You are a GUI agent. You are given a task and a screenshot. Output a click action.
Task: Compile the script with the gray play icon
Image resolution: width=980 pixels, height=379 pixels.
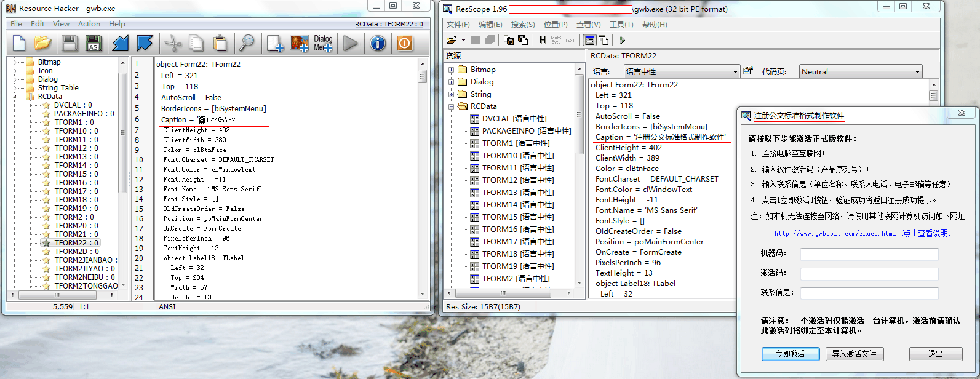[350, 43]
